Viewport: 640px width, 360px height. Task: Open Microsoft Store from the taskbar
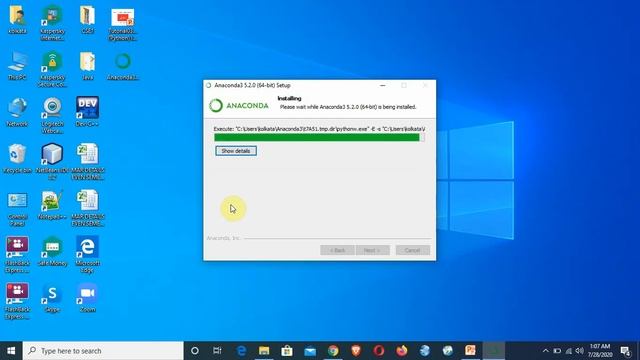pos(287,351)
